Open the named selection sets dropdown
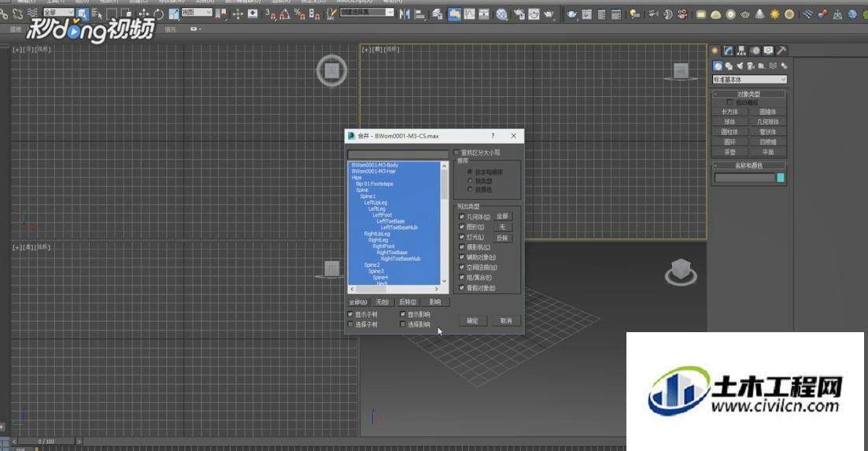 tap(367, 12)
